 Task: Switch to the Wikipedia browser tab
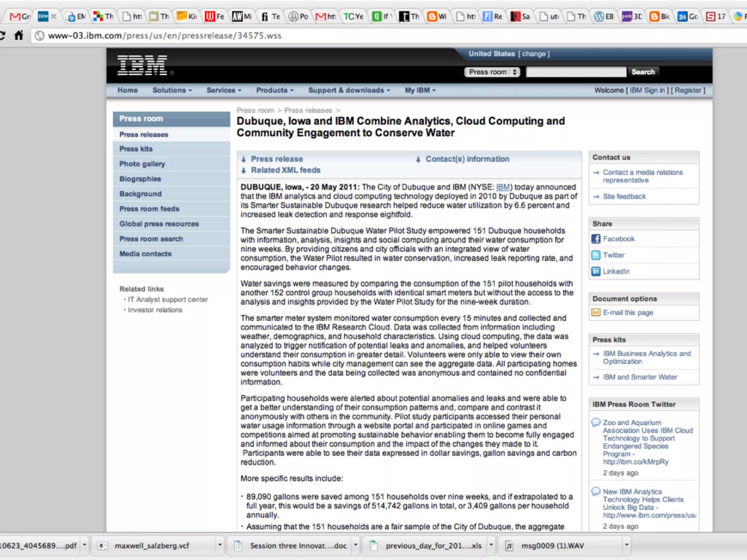coord(599,16)
